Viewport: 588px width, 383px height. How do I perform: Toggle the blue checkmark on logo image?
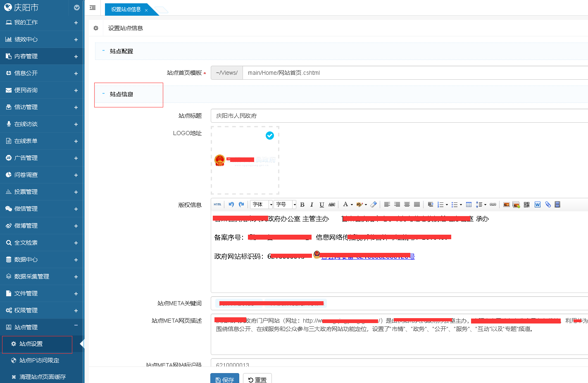pyautogui.click(x=270, y=136)
